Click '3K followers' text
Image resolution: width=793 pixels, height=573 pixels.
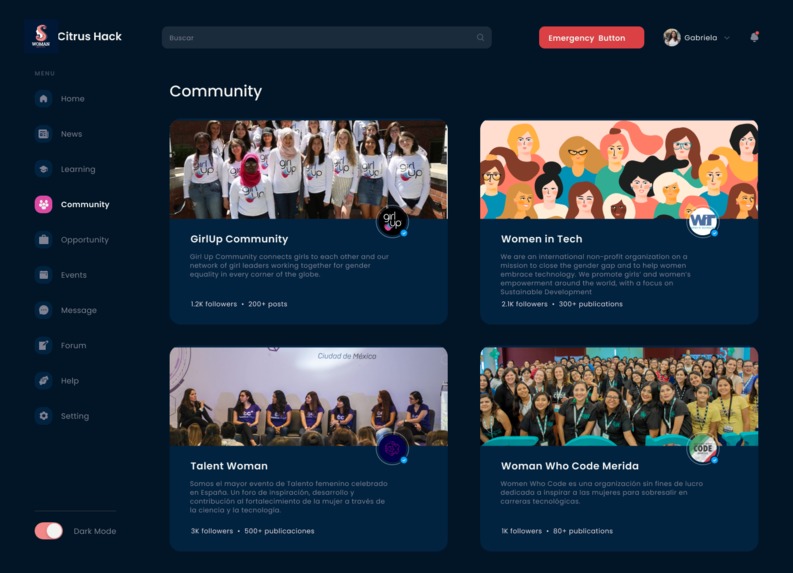tap(211, 531)
